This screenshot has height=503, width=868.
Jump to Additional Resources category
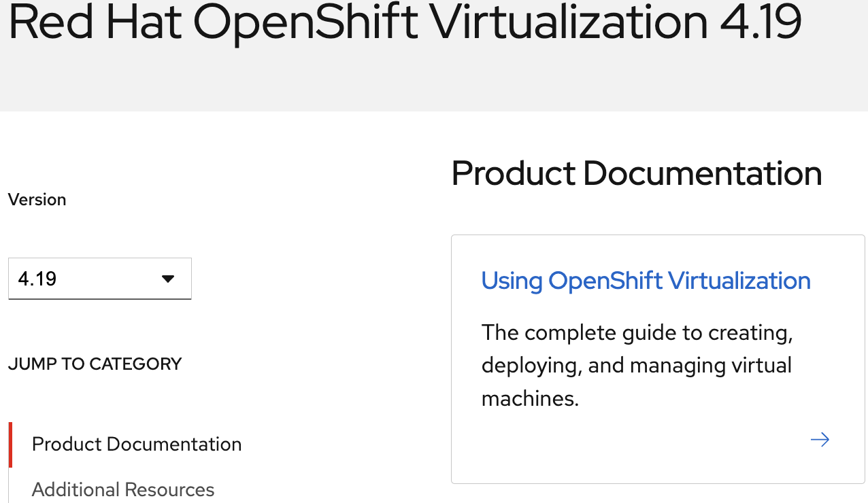coord(123,489)
